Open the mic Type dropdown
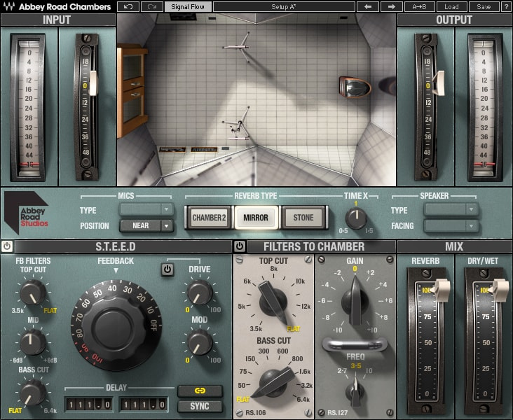 (x=146, y=209)
